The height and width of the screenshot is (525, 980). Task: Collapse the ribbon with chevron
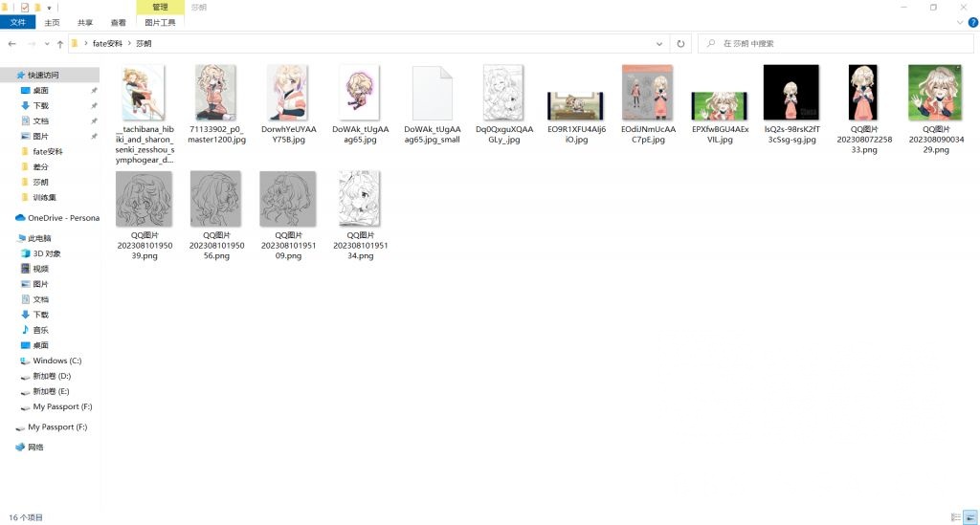click(960, 23)
